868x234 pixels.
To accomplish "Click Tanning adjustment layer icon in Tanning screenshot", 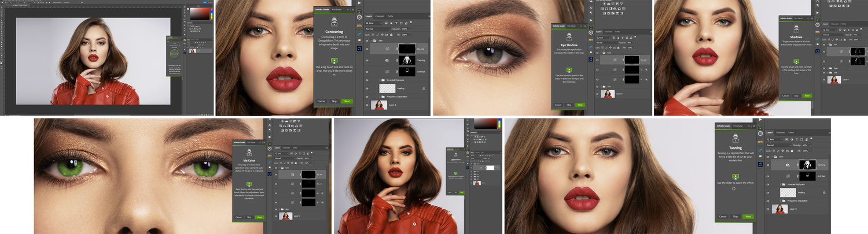I will coord(788,165).
